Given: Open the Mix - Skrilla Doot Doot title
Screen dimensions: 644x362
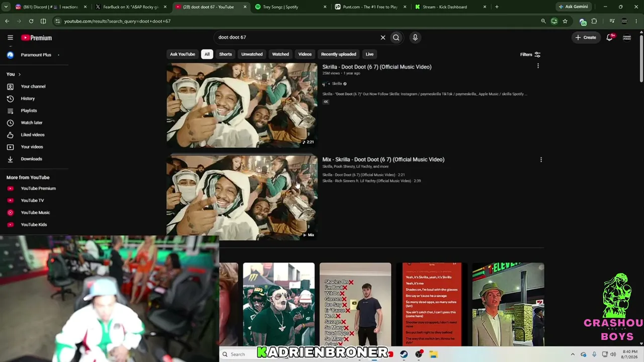Looking at the screenshot, I should pos(383,159).
